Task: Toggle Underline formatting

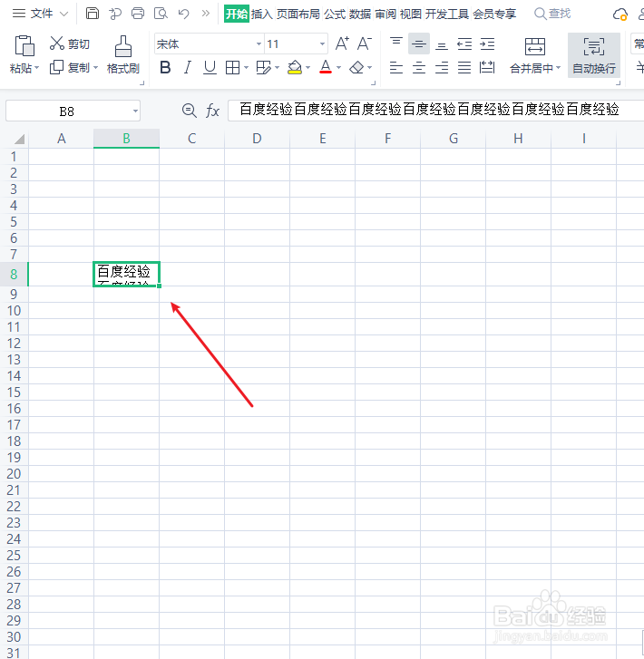Action: [x=210, y=67]
